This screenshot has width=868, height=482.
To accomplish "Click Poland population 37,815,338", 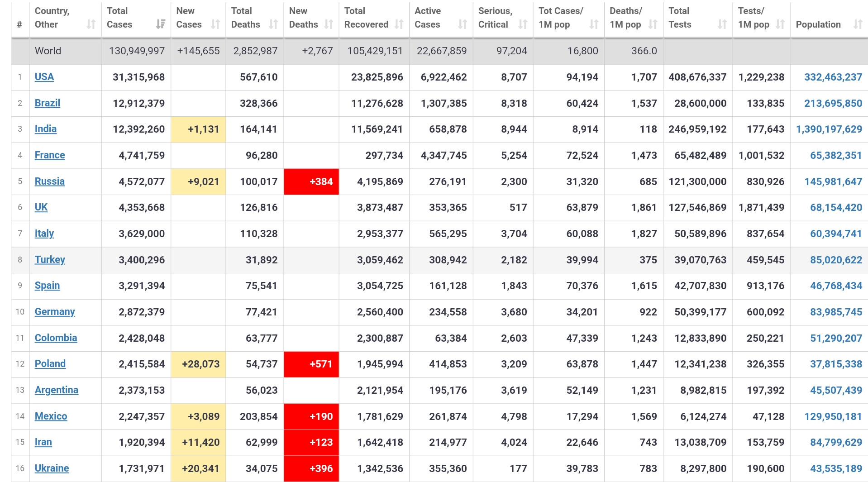I will [836, 364].
